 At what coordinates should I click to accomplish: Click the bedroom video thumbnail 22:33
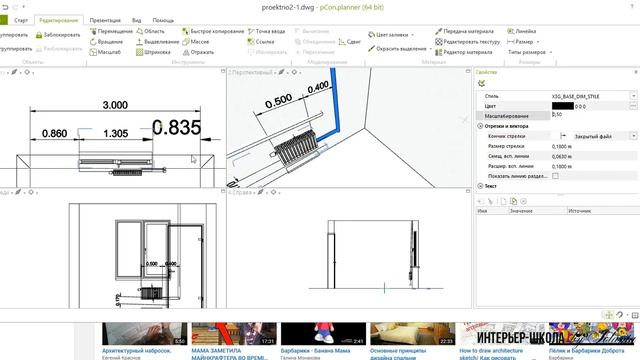click(x=413, y=334)
